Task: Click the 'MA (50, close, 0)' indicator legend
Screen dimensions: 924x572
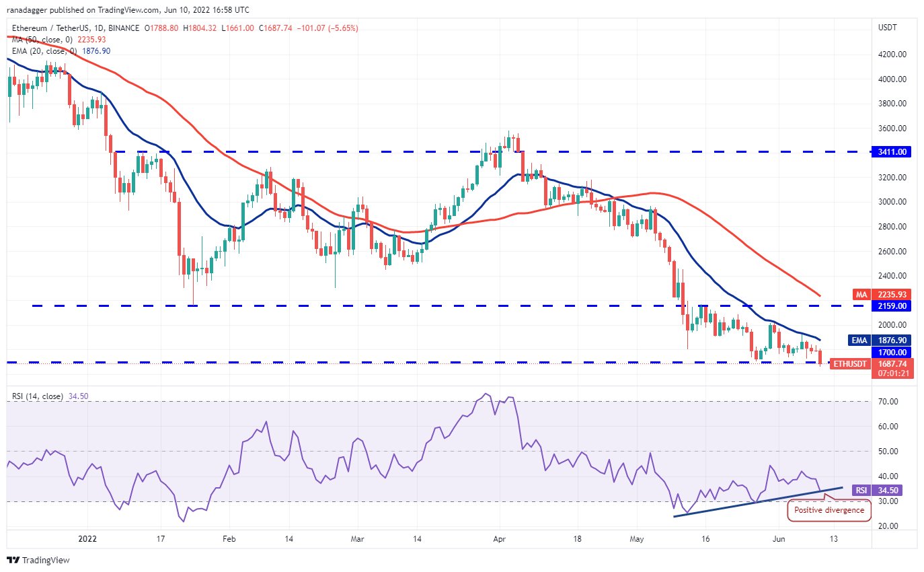Action: click(x=43, y=39)
